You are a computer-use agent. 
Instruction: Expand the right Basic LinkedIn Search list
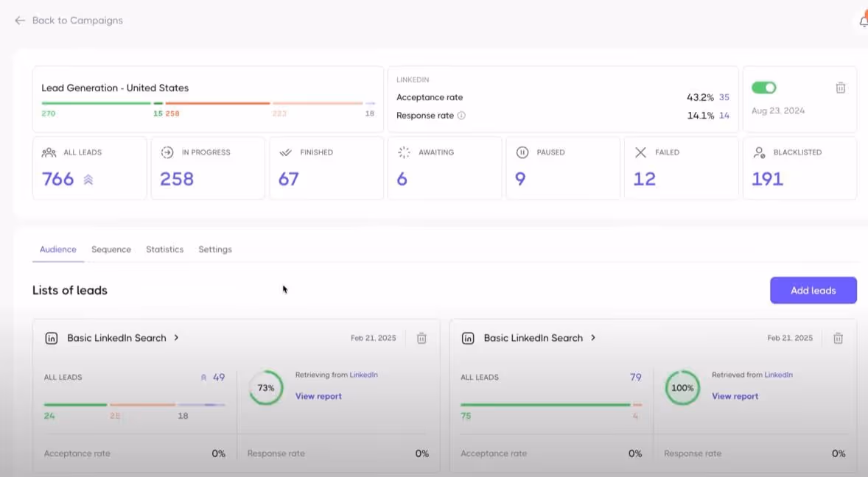[x=592, y=338]
